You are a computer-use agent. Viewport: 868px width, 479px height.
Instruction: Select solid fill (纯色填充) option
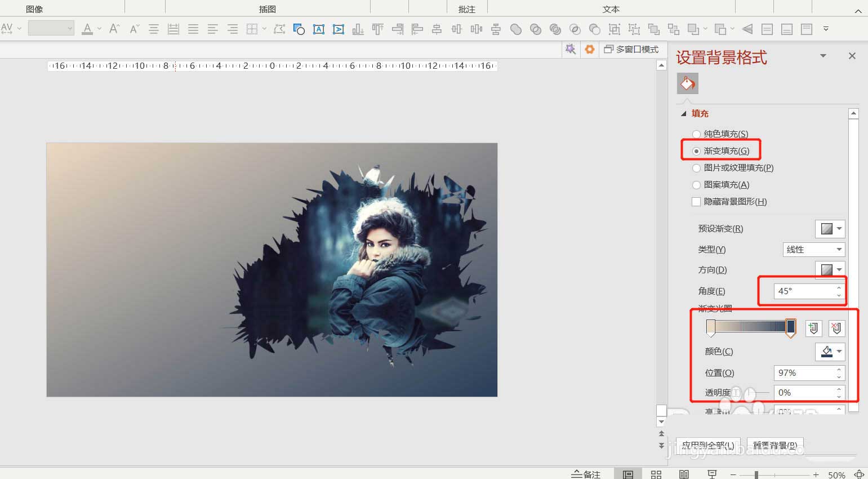pyautogui.click(x=697, y=134)
